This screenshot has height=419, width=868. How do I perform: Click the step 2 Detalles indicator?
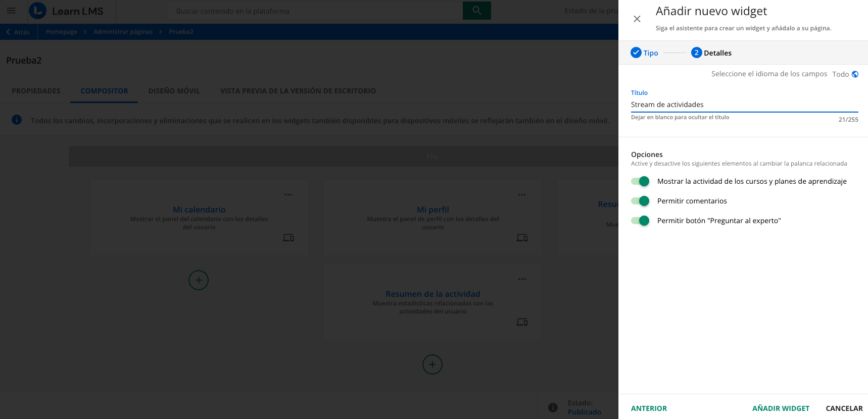pyautogui.click(x=711, y=53)
